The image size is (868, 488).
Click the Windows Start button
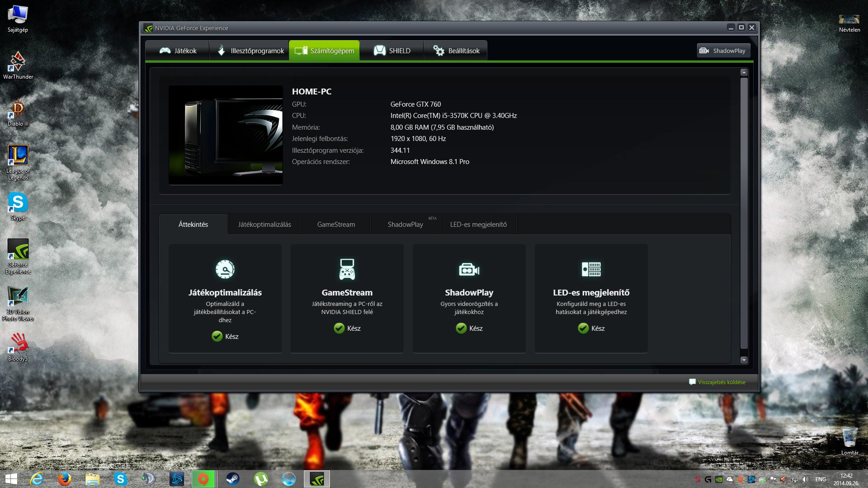[x=11, y=479]
